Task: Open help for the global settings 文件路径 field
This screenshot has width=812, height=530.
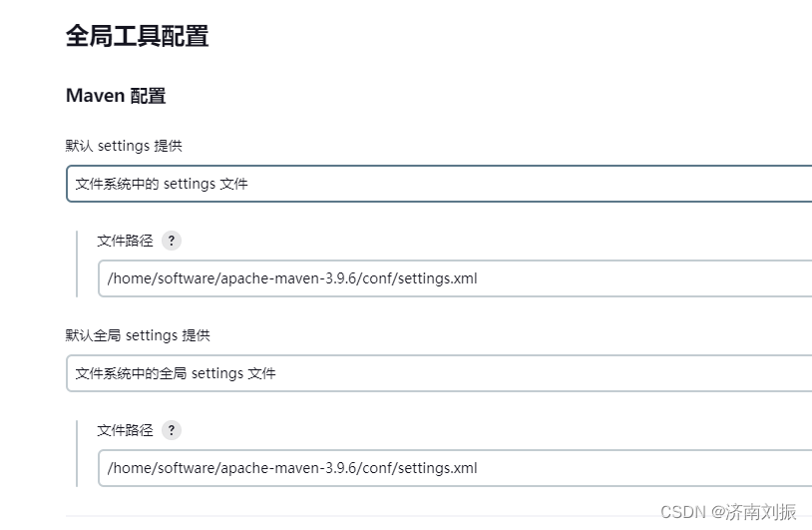Action: [x=172, y=430]
